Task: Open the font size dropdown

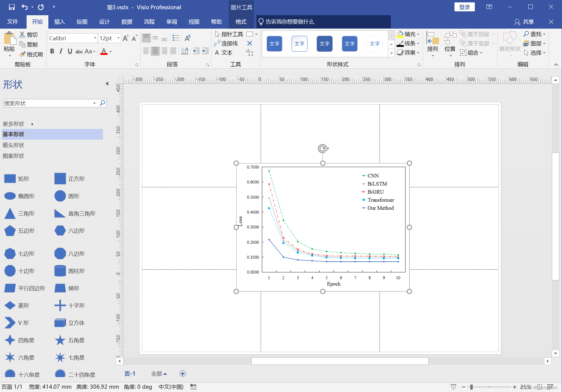Action: coord(118,38)
